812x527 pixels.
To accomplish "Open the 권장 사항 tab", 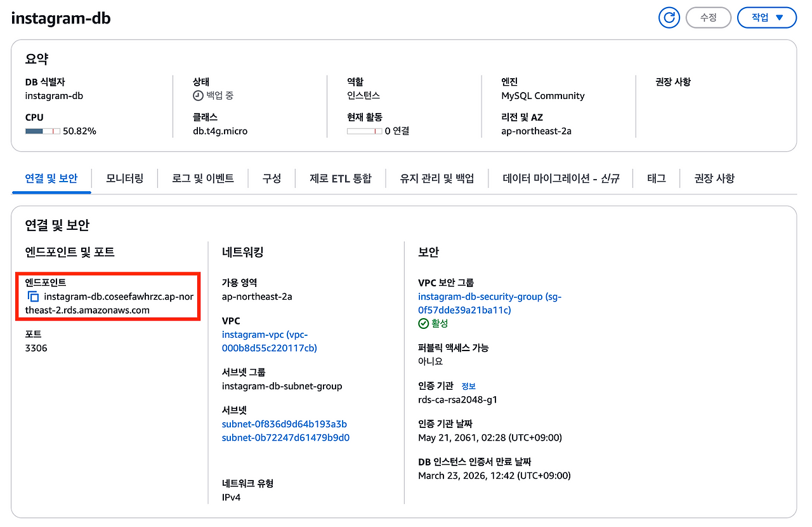I will tap(714, 178).
